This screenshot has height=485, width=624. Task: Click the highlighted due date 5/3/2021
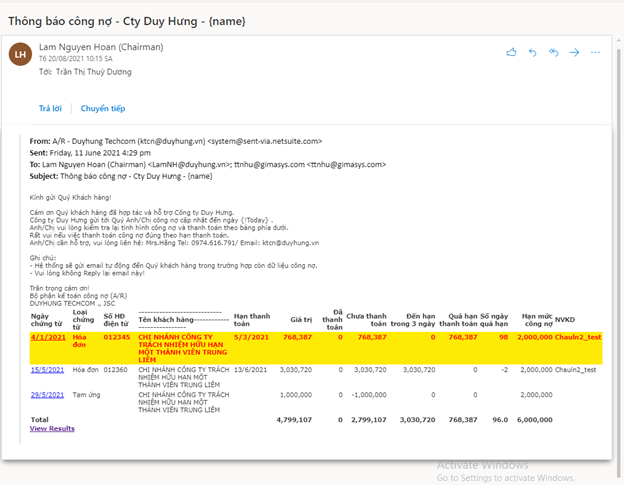tap(251, 337)
